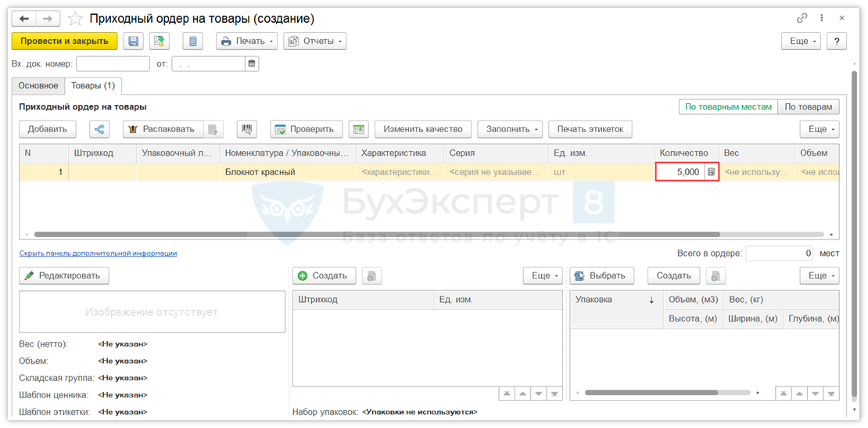Click the green table icon next to Проверить
Screen dimensions: 868x428
(x=359, y=129)
